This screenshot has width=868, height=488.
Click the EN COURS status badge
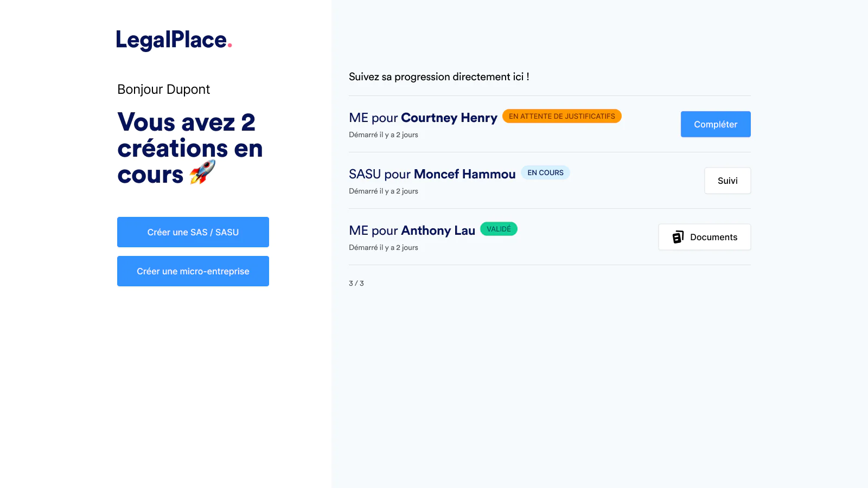545,173
